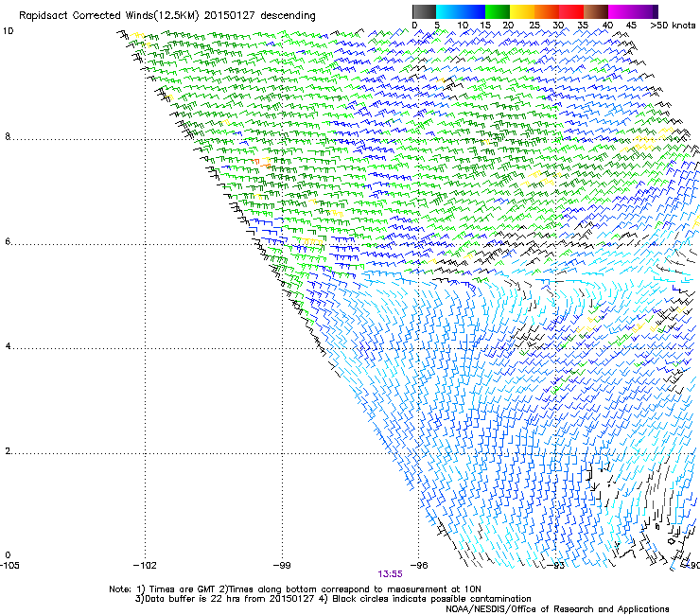This screenshot has width=700, height=615.
Task: Click the brown 35-40 knots legend swatch
Action: click(596, 11)
